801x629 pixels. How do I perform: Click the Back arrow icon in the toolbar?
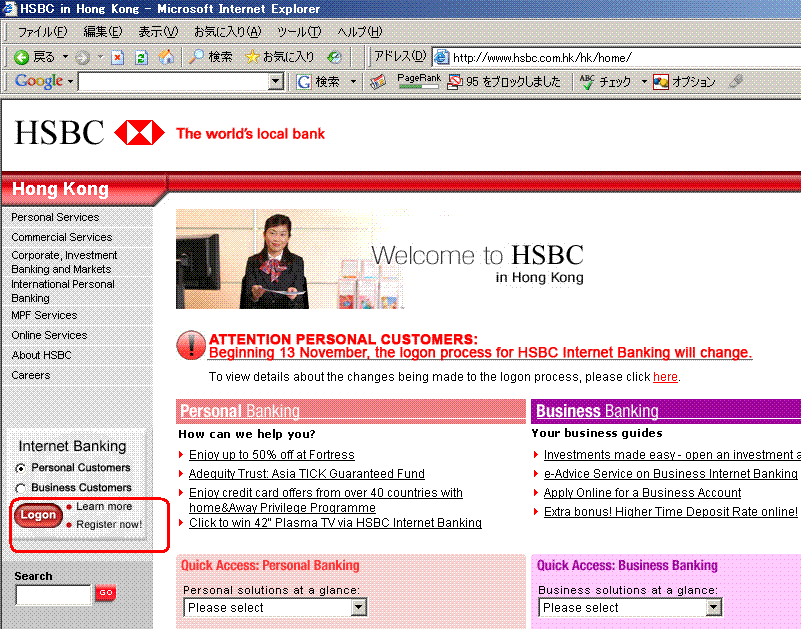click(x=21, y=57)
